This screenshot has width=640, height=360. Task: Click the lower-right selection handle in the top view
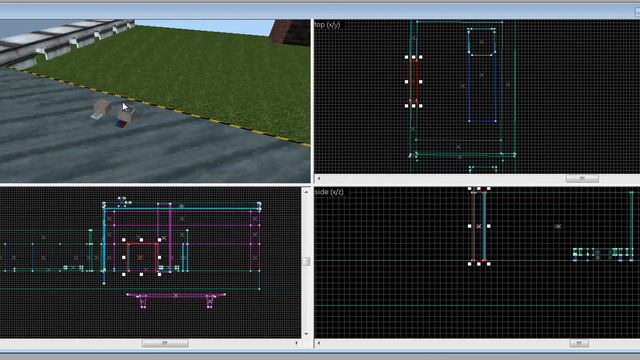tap(421, 106)
